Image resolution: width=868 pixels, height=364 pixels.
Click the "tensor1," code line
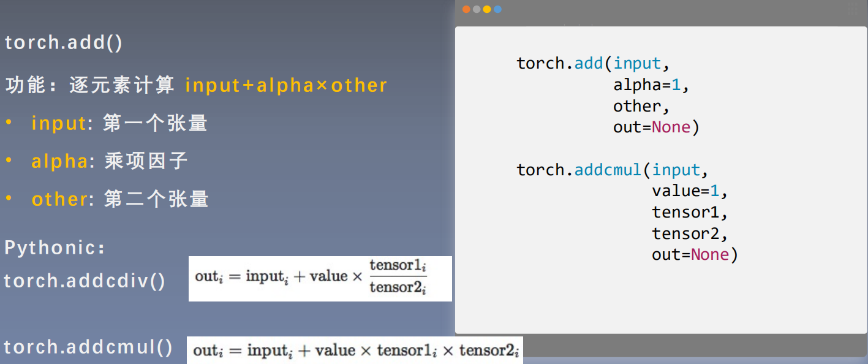pyautogui.click(x=690, y=212)
